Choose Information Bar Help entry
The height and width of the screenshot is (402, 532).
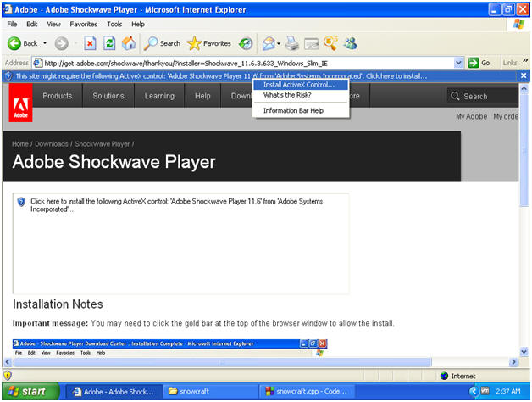pyautogui.click(x=293, y=111)
